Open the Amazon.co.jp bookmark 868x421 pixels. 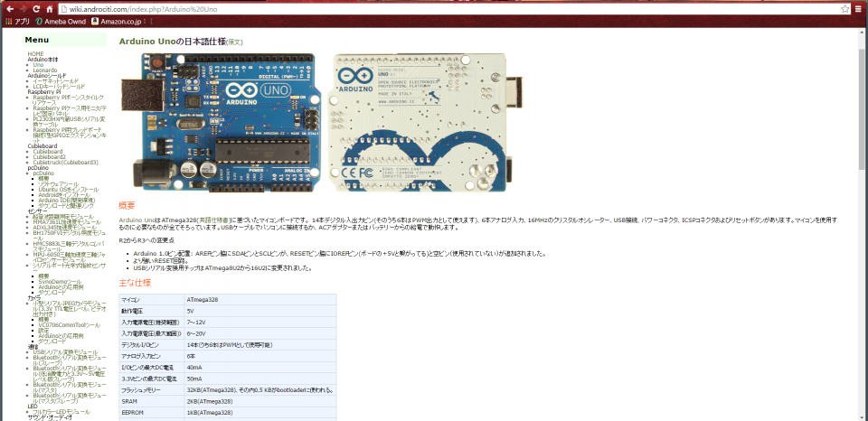pyautogui.click(x=118, y=22)
